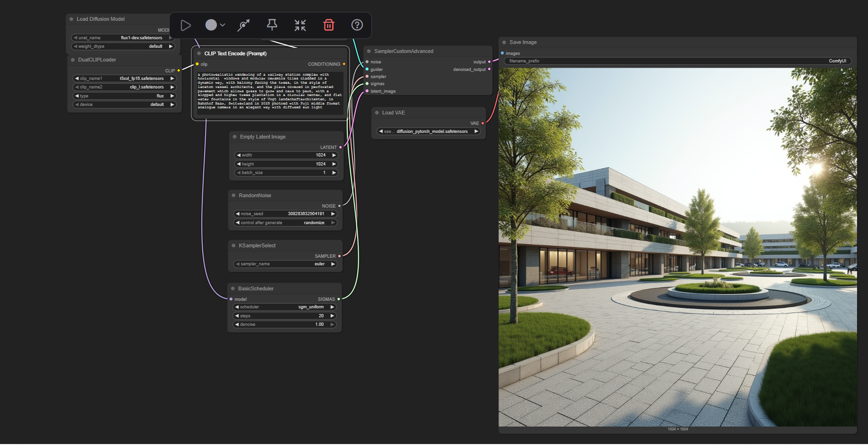Click the play icon in the node toolbar
The image size is (868, 445).
coord(186,25)
